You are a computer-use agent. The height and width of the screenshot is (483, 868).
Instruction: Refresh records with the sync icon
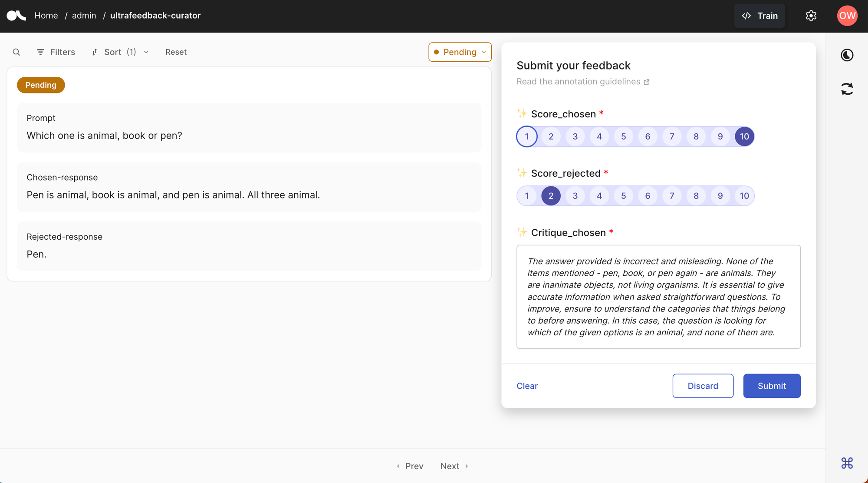pyautogui.click(x=847, y=89)
